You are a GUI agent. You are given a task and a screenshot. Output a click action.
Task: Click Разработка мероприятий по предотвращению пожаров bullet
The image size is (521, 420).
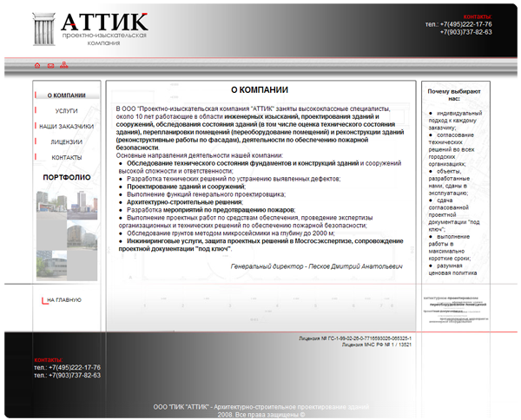click(x=211, y=210)
